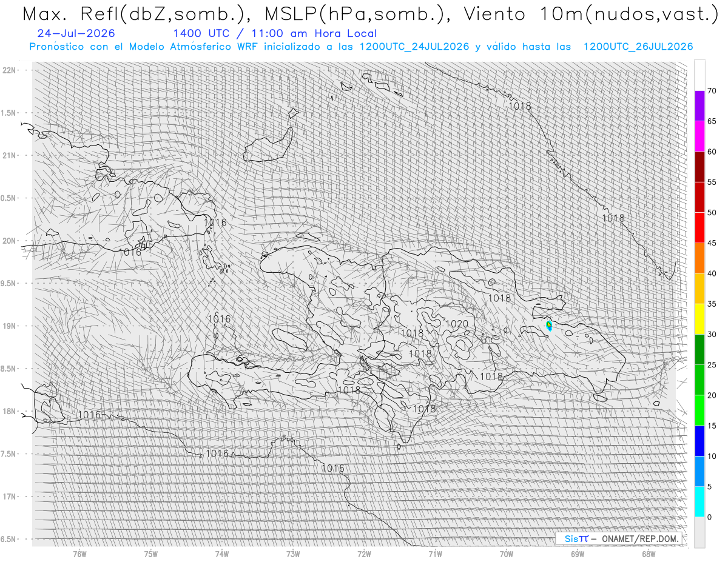This screenshot has height=562, width=728.
Task: Click the latitude axis label 9.5N
Action: 8,283
